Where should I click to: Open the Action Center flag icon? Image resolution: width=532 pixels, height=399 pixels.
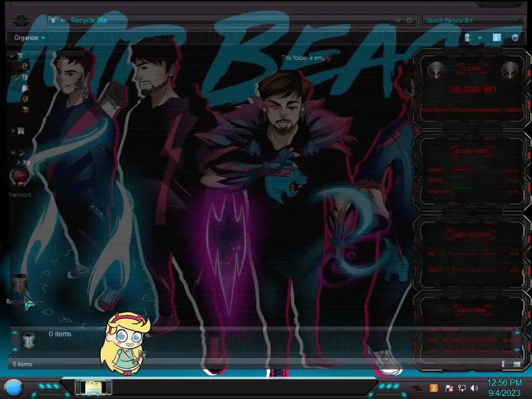click(x=449, y=388)
